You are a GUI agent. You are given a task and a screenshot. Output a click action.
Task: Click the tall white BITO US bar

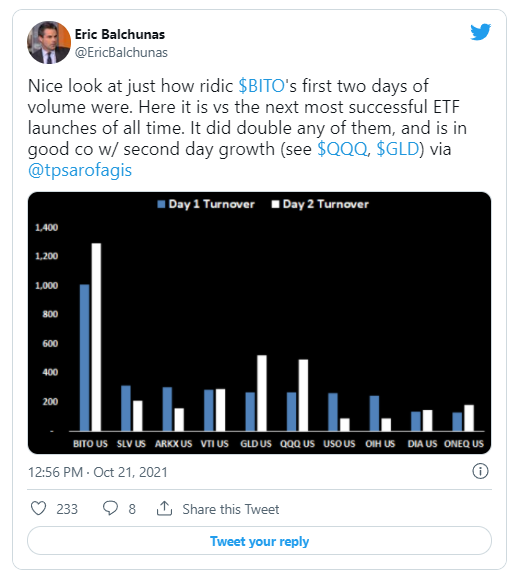click(x=96, y=337)
